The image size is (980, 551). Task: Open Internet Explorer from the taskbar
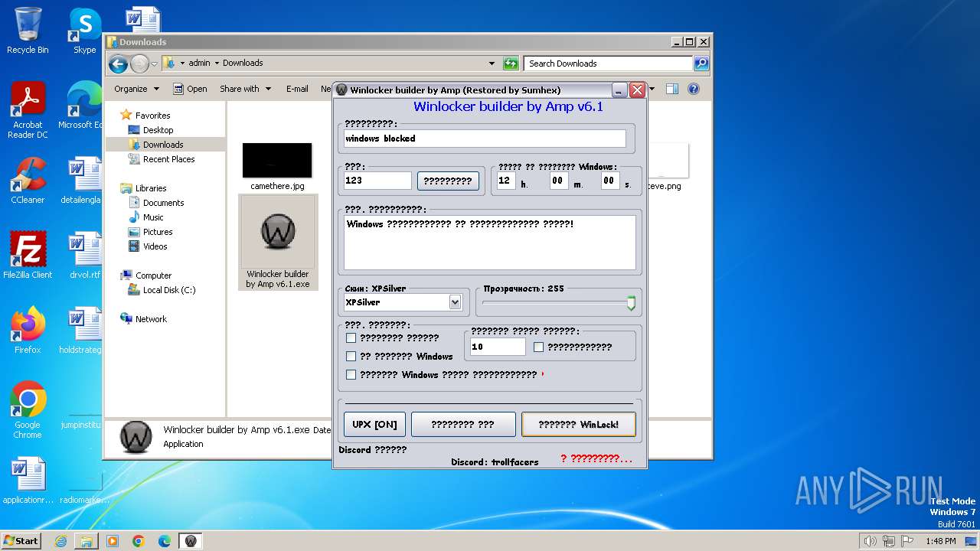pyautogui.click(x=60, y=541)
